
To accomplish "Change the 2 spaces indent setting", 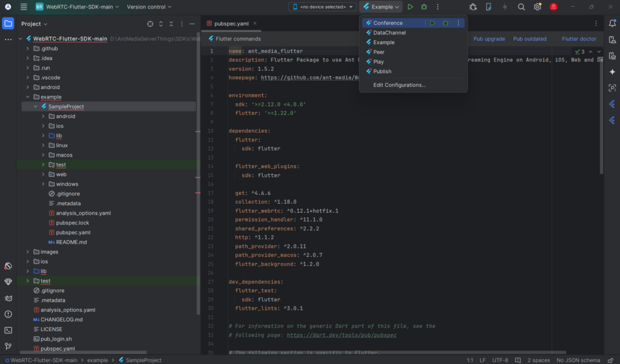I will click(x=538, y=360).
